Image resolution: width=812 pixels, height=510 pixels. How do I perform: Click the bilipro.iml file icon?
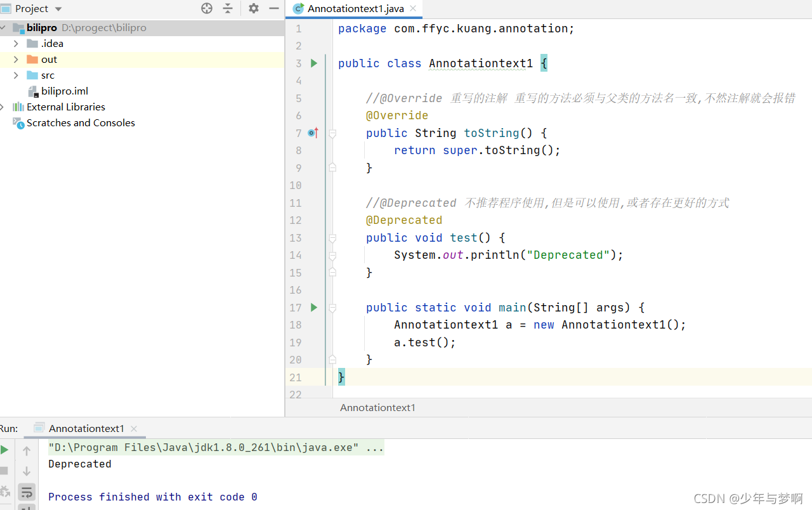33,91
